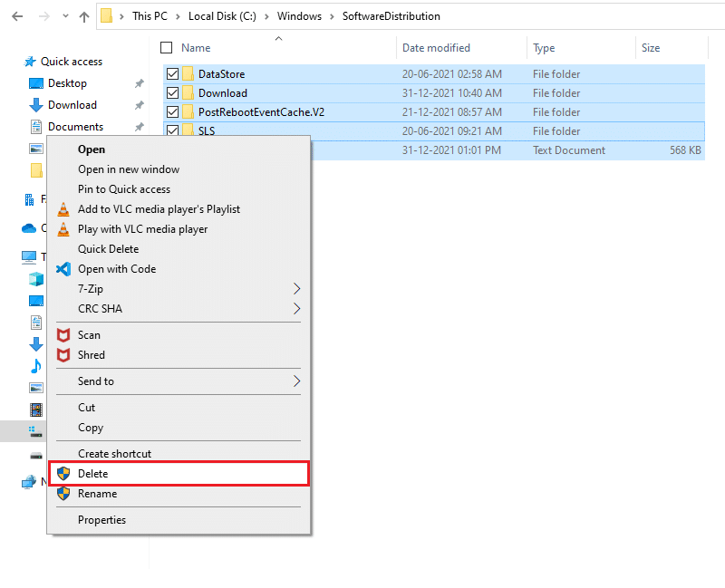Viewport: 725px width, 588px height.
Task: Click the up-one-level arrow icon
Action: 83,16
